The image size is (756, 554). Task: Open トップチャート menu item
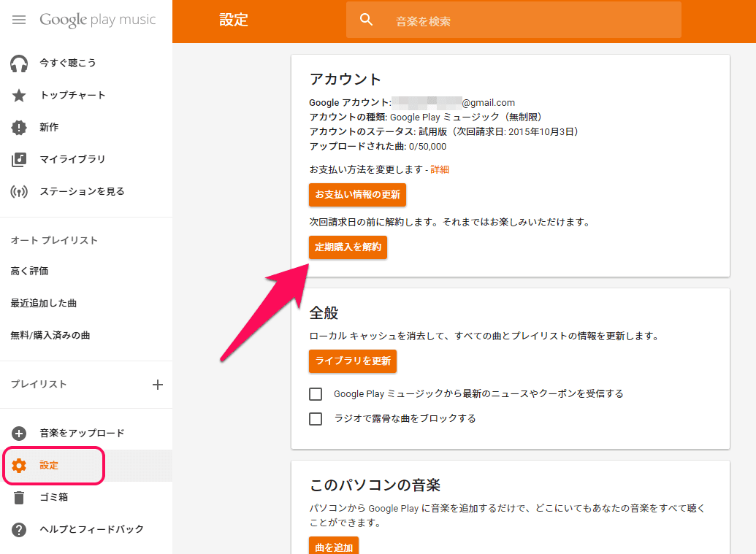(72, 96)
